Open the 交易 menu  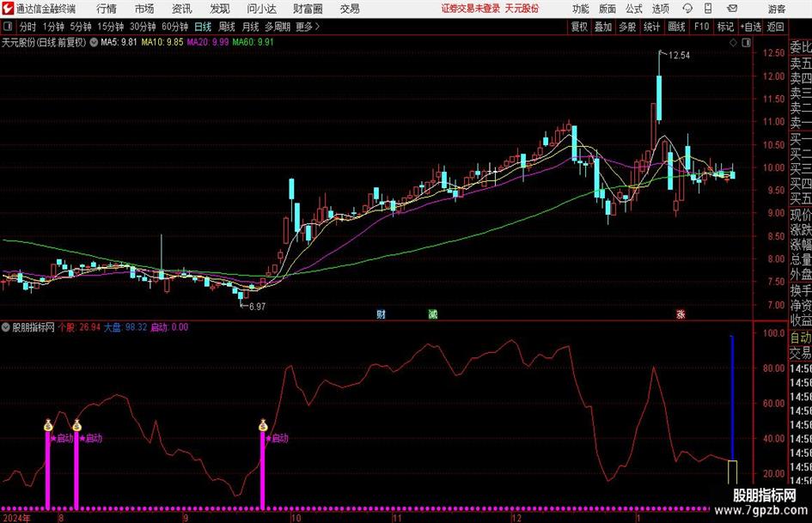(350, 9)
